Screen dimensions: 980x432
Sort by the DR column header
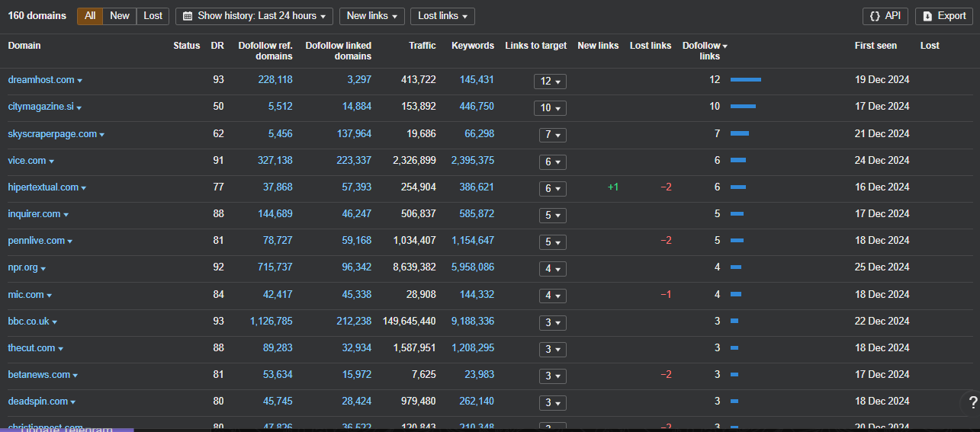coord(217,46)
